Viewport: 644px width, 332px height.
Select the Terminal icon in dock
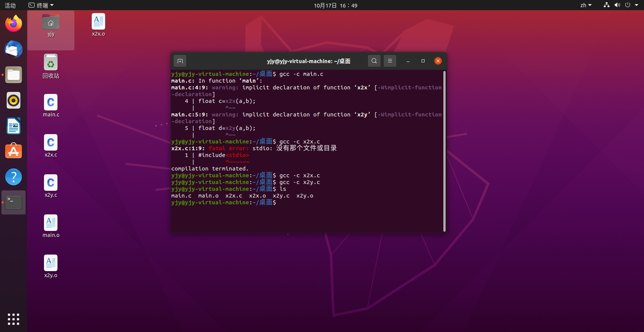14,202
